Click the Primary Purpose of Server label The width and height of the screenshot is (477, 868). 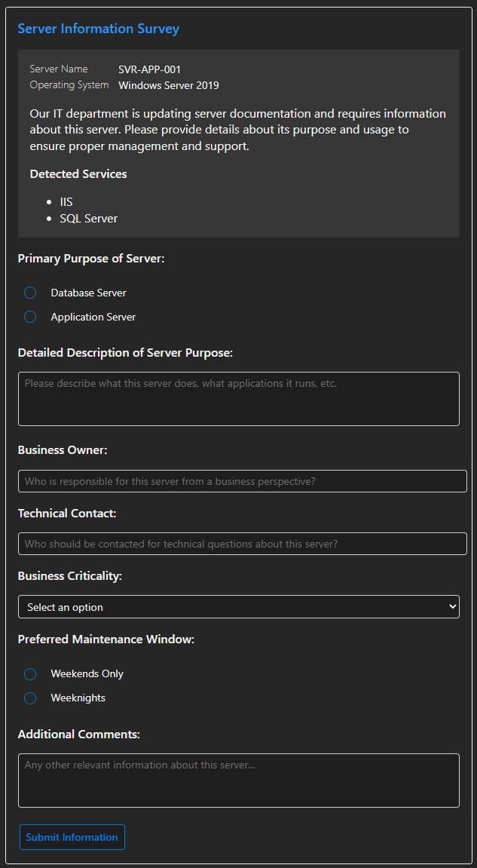tap(91, 259)
